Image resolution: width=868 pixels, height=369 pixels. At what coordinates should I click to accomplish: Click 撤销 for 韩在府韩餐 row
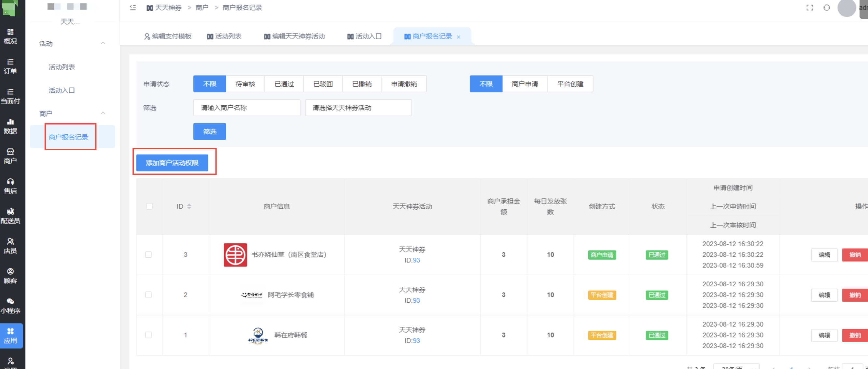click(x=855, y=335)
